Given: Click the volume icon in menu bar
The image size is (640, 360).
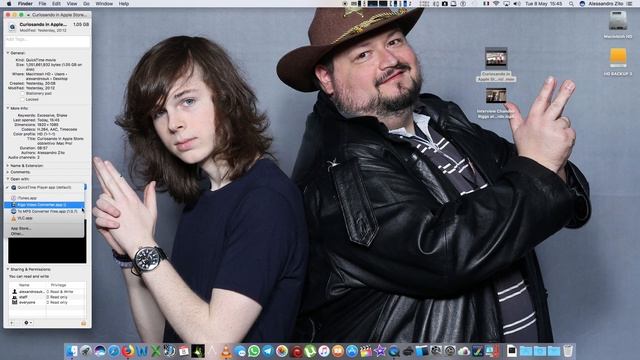Looking at the screenshot, I should [517, 4].
